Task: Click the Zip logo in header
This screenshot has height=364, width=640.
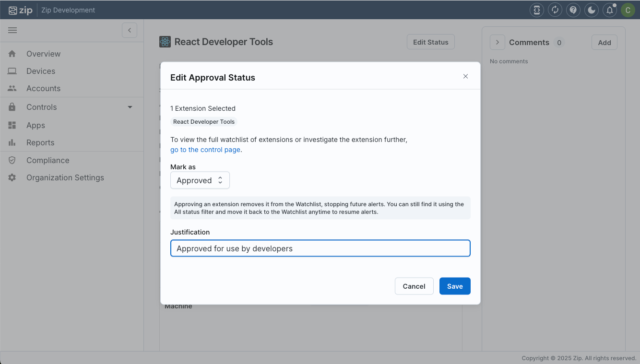Action: click(x=21, y=10)
